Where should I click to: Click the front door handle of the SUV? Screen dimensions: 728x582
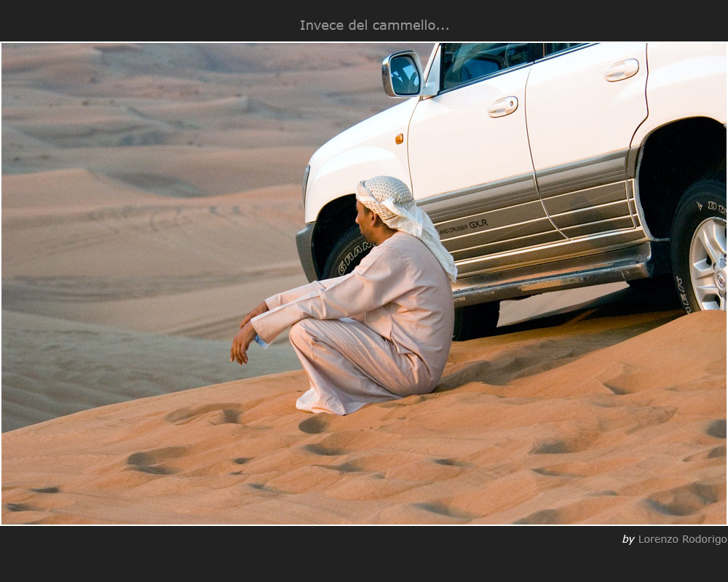coord(502,107)
